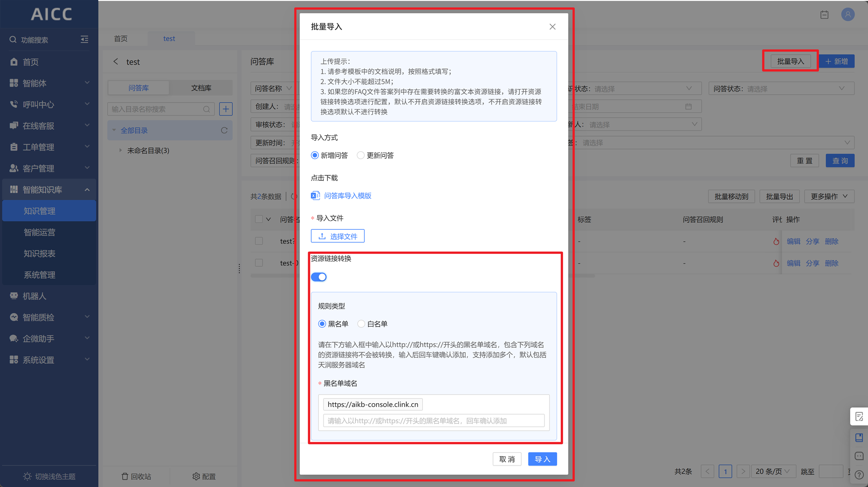The height and width of the screenshot is (487, 868).
Task: Click search icon in directory search box
Action: [206, 109]
